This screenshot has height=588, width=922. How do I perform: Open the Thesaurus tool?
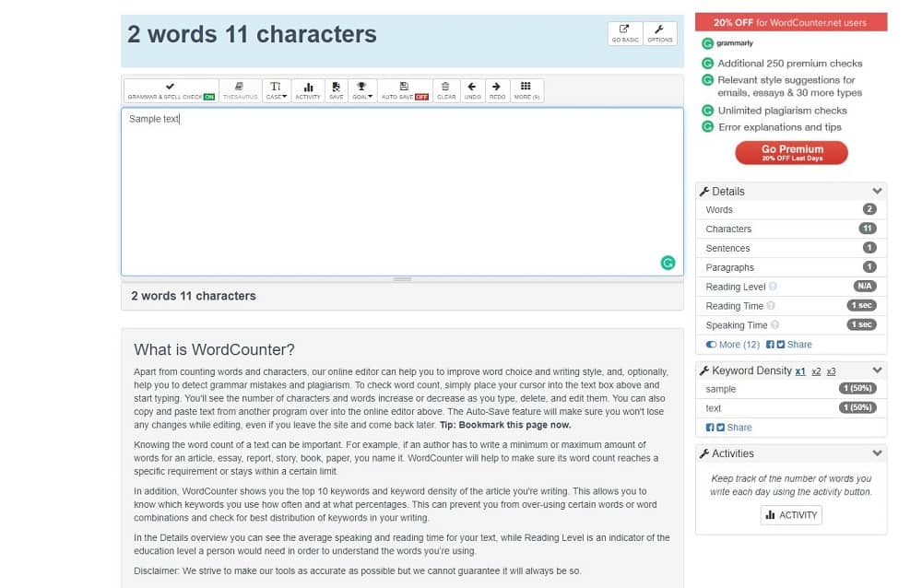click(x=240, y=90)
